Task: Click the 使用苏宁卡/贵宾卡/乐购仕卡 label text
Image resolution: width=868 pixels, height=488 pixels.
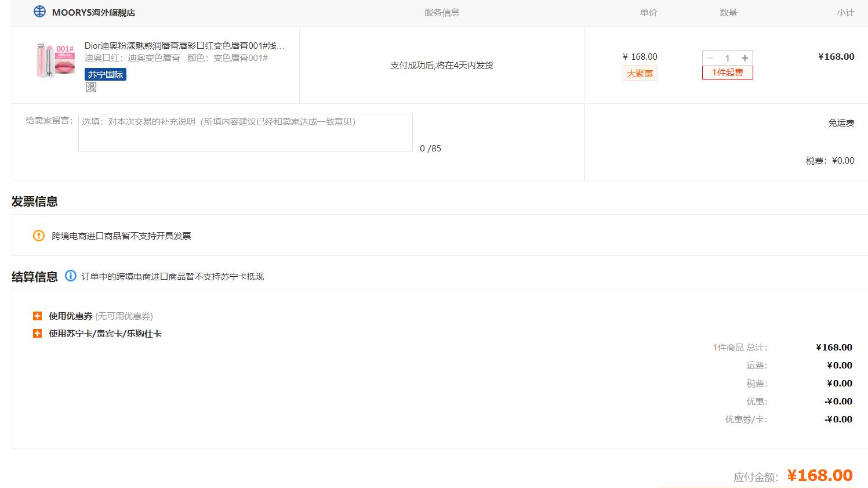Action: pos(105,334)
